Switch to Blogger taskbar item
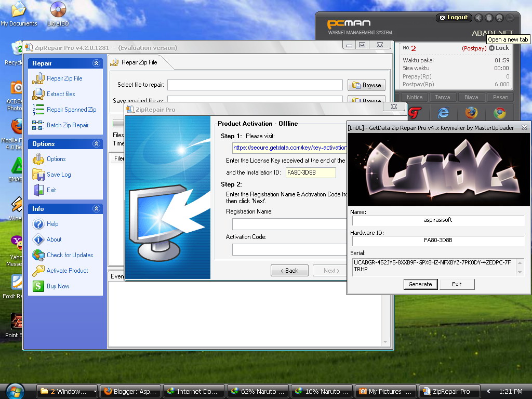532x399 pixels. coord(130,392)
